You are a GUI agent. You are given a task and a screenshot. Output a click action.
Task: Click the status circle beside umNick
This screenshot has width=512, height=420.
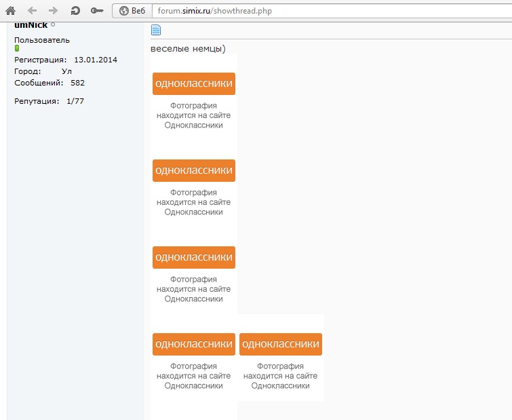[x=53, y=25]
